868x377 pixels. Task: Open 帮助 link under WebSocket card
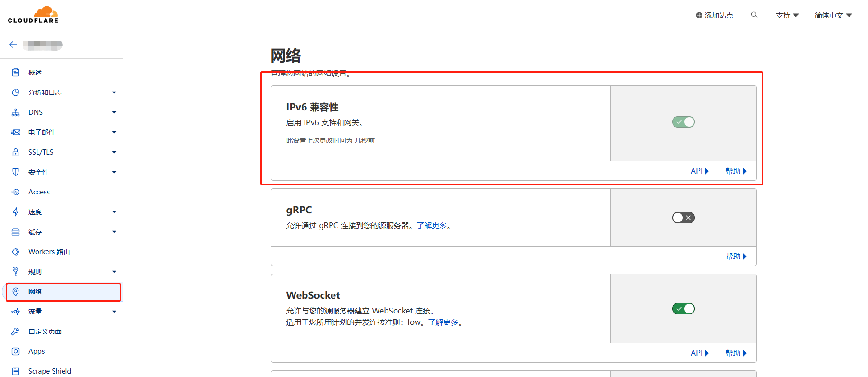click(736, 353)
